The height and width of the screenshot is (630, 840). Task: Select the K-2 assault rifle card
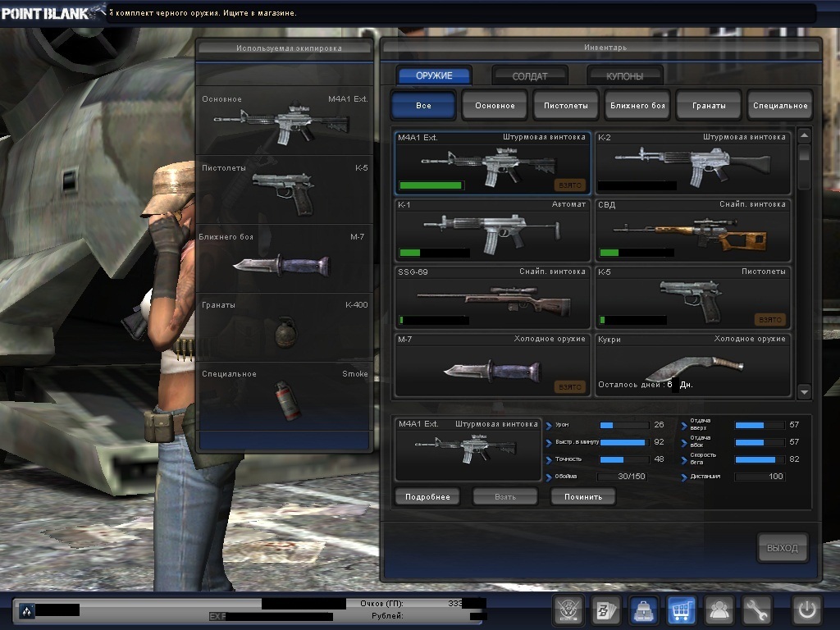pos(692,163)
